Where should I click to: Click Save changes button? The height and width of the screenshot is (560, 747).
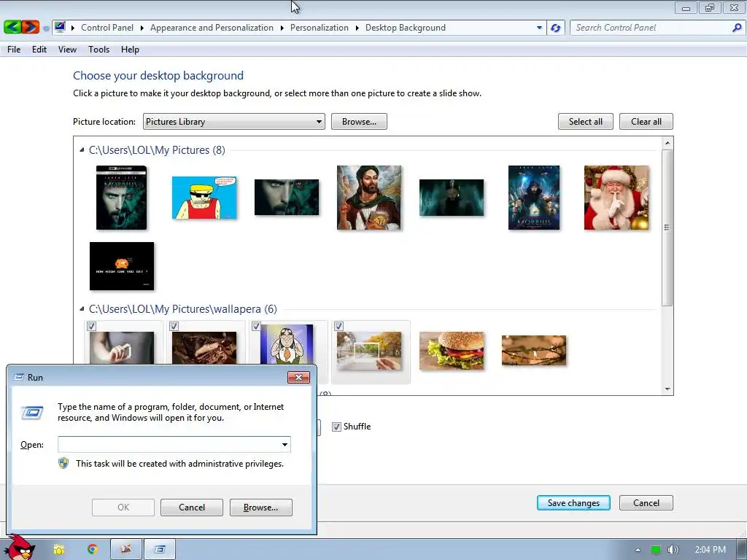coord(573,503)
